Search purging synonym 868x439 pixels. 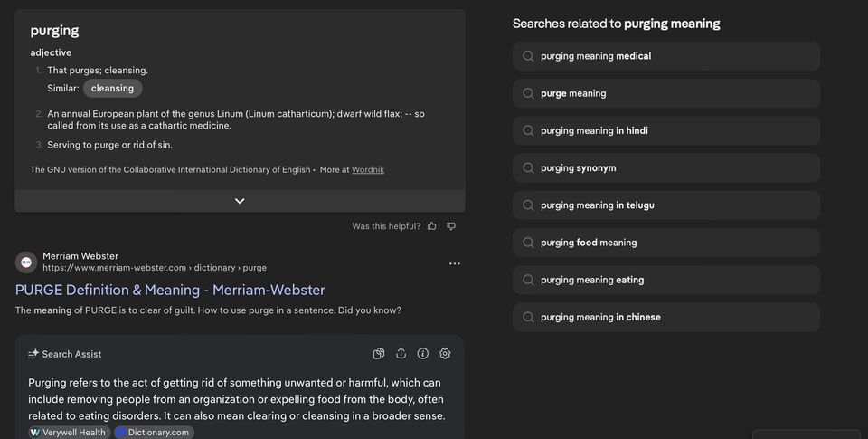coord(666,168)
